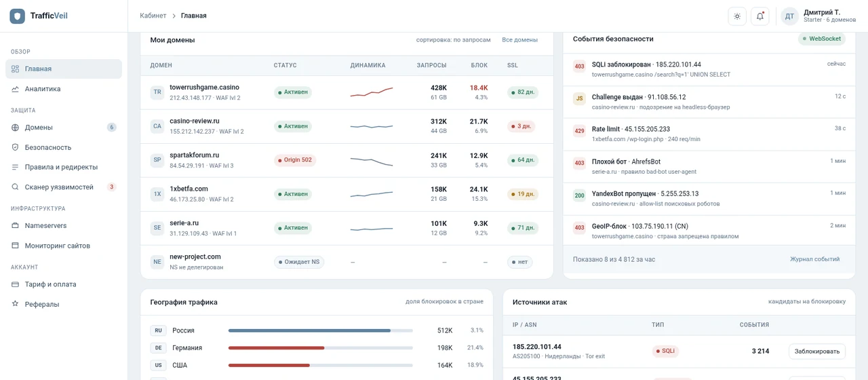Toggle the light/dark theme sun button

(x=737, y=16)
